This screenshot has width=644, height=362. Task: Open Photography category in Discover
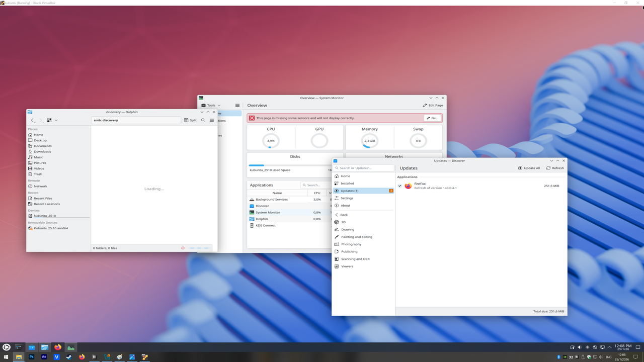pyautogui.click(x=363, y=244)
